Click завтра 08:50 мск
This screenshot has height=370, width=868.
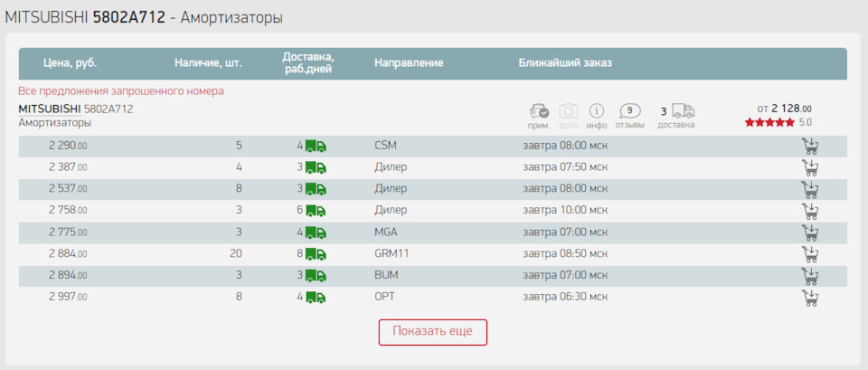(x=565, y=254)
